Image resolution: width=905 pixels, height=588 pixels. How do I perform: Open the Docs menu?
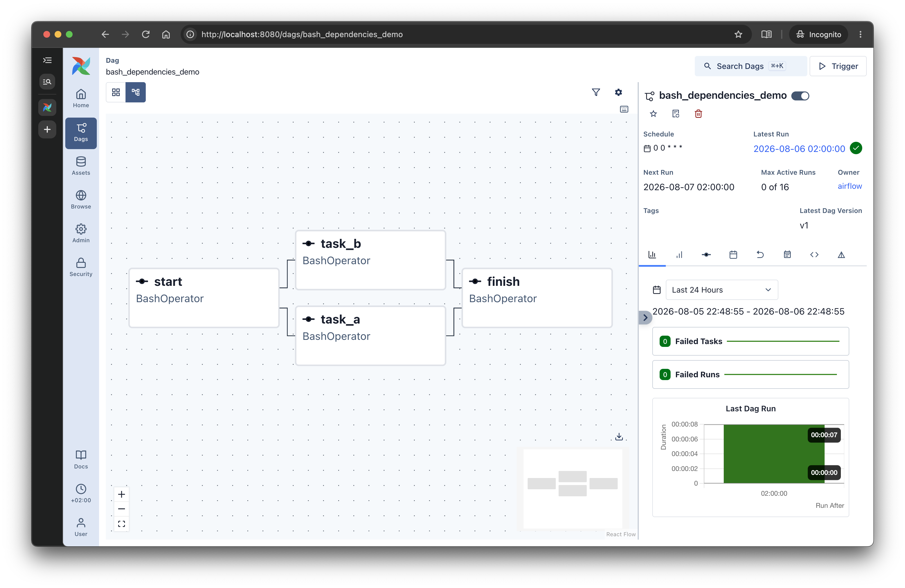(x=80, y=459)
